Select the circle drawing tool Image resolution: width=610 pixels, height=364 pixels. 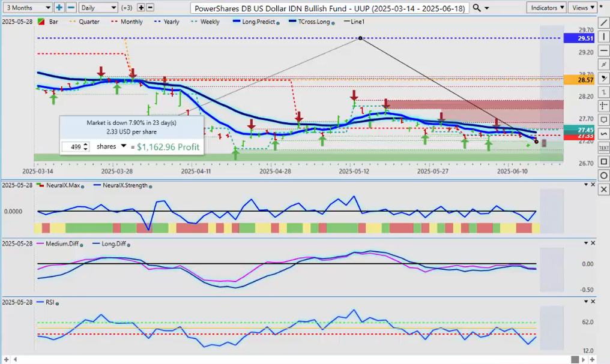[x=602, y=175]
